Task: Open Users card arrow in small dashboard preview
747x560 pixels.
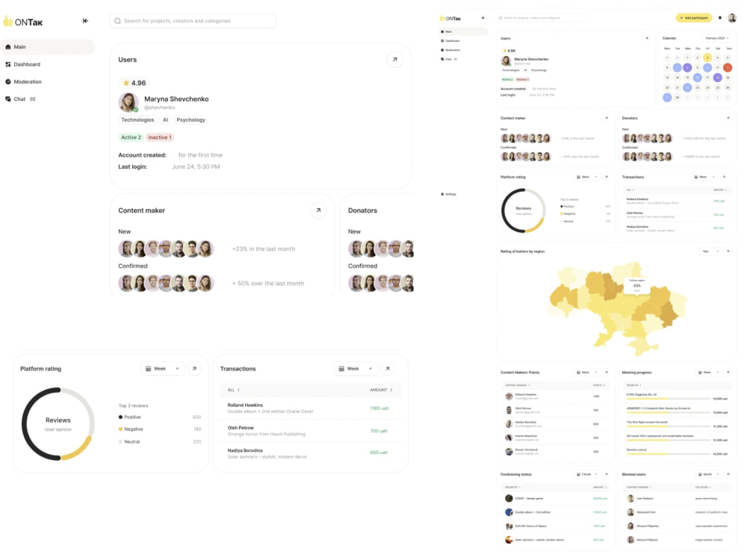Action: pos(646,38)
